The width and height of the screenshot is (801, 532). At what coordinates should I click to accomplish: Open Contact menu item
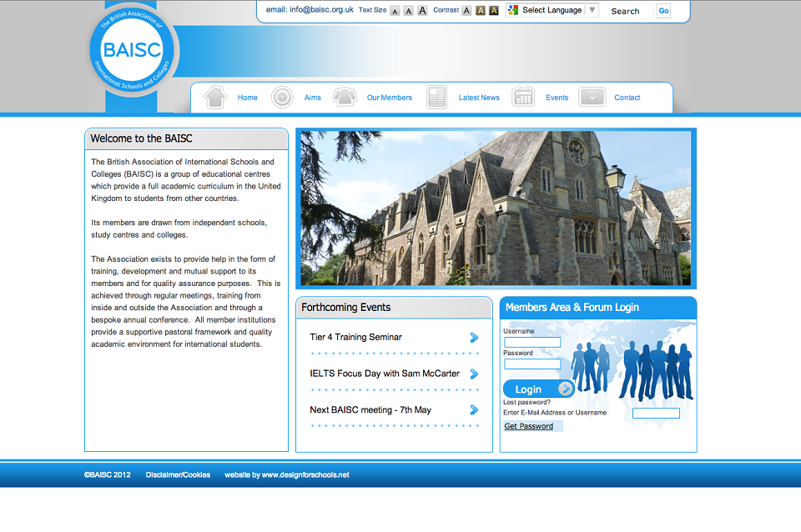[627, 98]
